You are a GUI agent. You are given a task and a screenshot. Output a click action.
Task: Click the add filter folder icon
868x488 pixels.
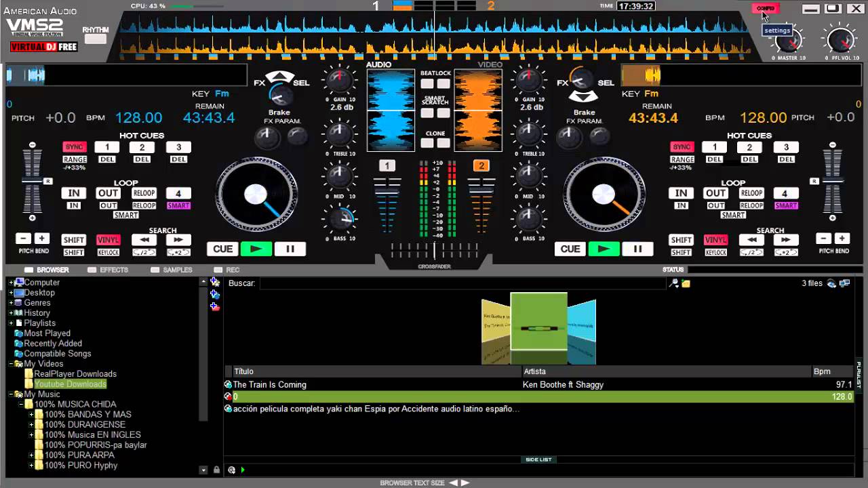pyautogui.click(x=215, y=294)
